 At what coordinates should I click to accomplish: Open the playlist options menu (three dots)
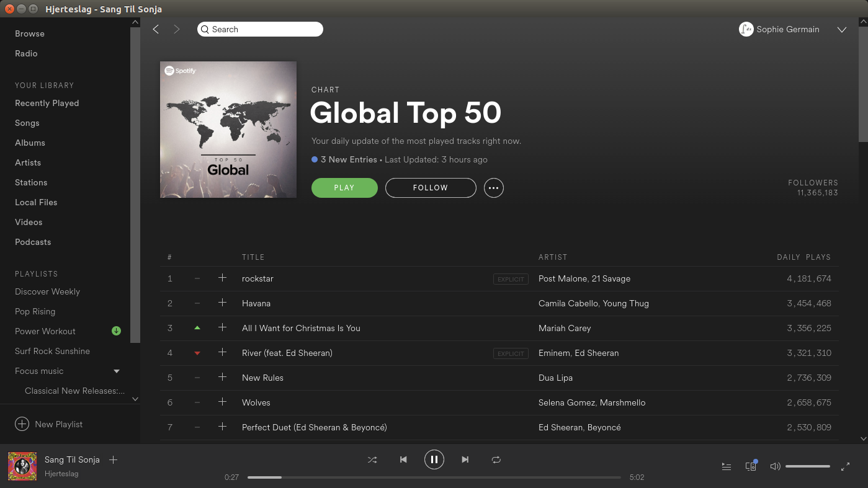[x=494, y=187]
